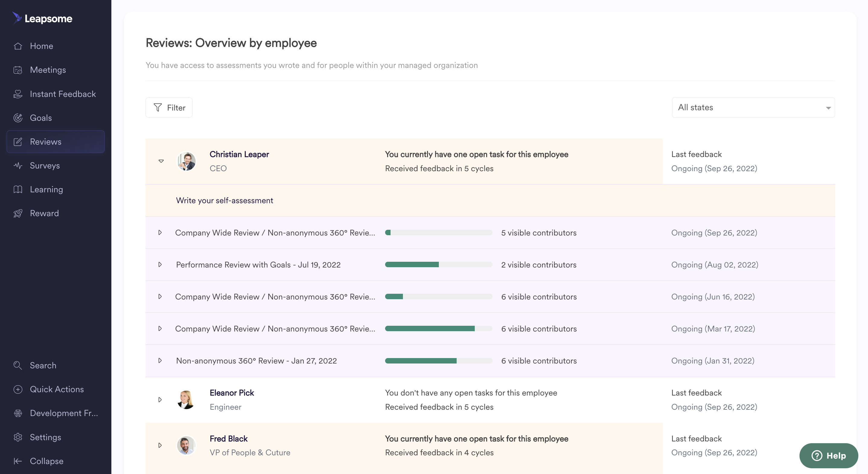868x474 pixels.
Task: Expand Company Wide Review Jun 16, 2022 row
Action: [160, 297]
